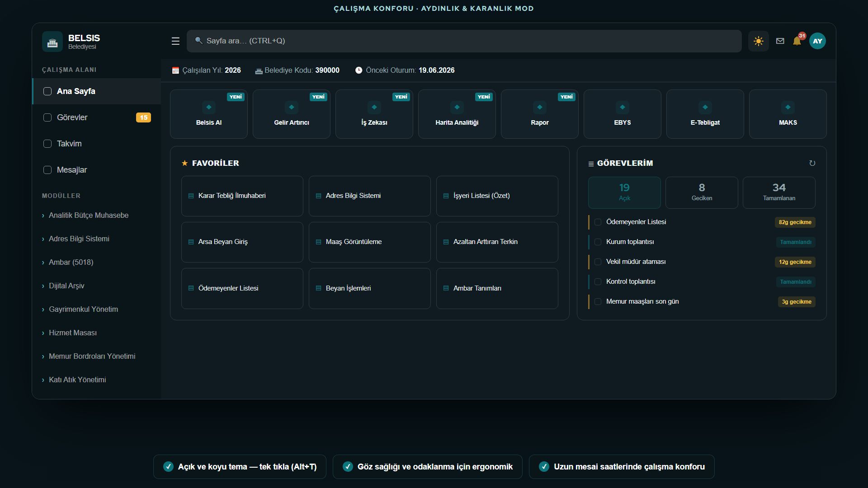Image resolution: width=868 pixels, height=488 pixels.
Task: Open Takvim from the sidebar
Action: point(96,144)
